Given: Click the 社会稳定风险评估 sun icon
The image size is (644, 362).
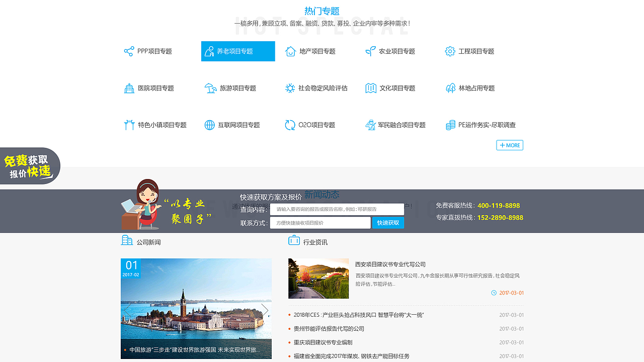Looking at the screenshot, I should [290, 87].
